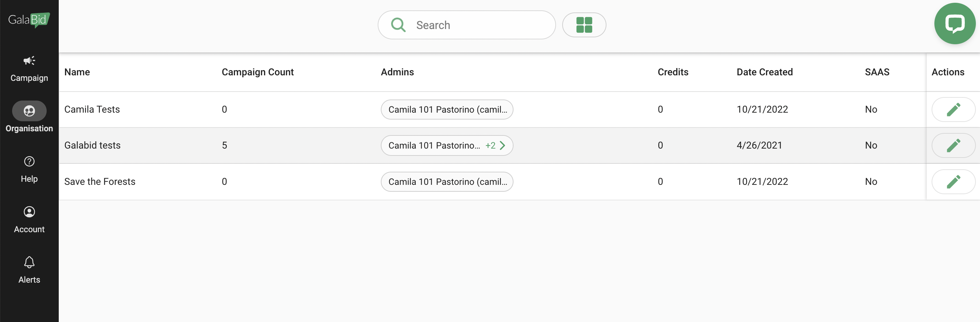The height and width of the screenshot is (322, 980).
Task: Click the Search input field
Action: pos(467,25)
